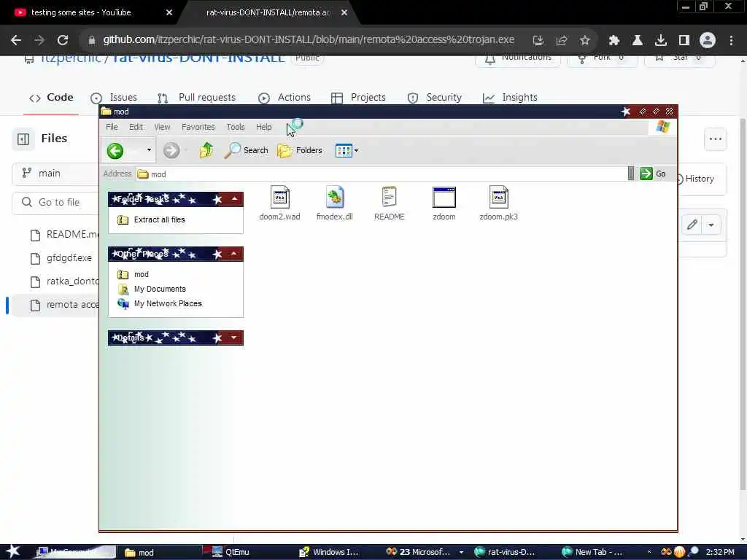Open Back button history dropdown arrow

[x=149, y=150]
